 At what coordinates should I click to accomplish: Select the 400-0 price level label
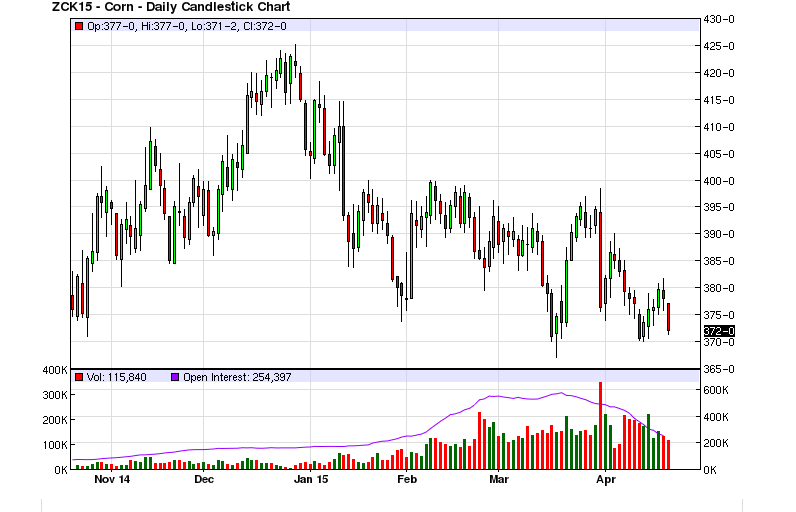pyautogui.click(x=719, y=181)
